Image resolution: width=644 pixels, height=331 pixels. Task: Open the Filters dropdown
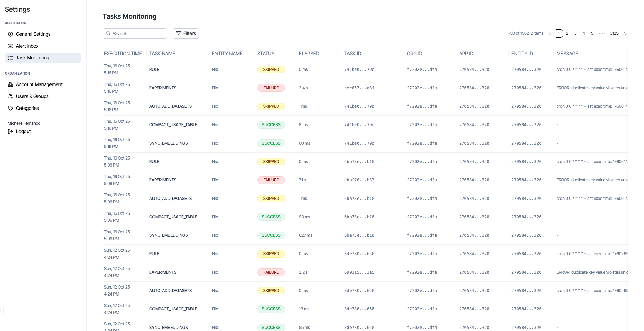pos(186,33)
